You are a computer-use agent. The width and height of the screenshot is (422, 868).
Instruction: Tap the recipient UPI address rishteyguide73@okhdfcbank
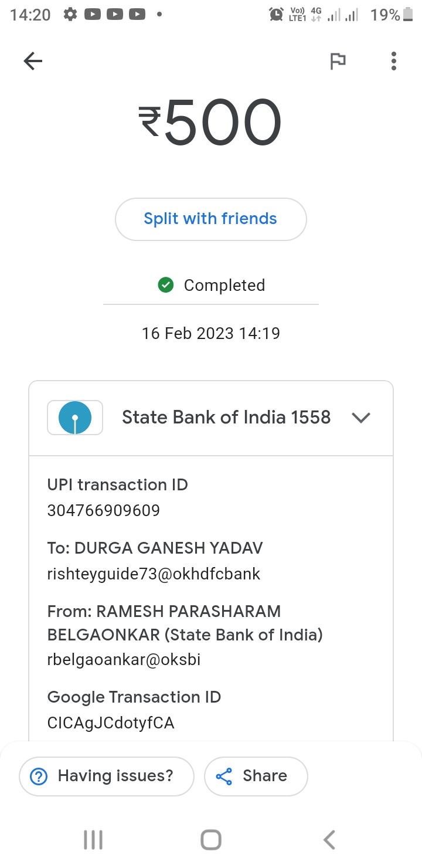[x=154, y=574]
